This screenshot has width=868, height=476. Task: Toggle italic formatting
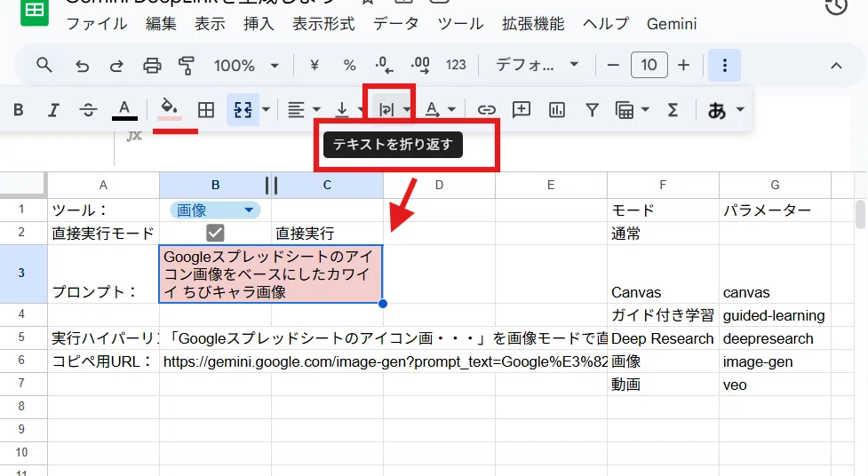[x=53, y=110]
